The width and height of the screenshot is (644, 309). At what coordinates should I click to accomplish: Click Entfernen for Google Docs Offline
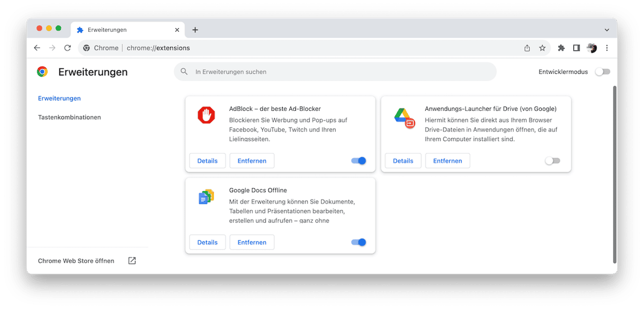(x=252, y=242)
